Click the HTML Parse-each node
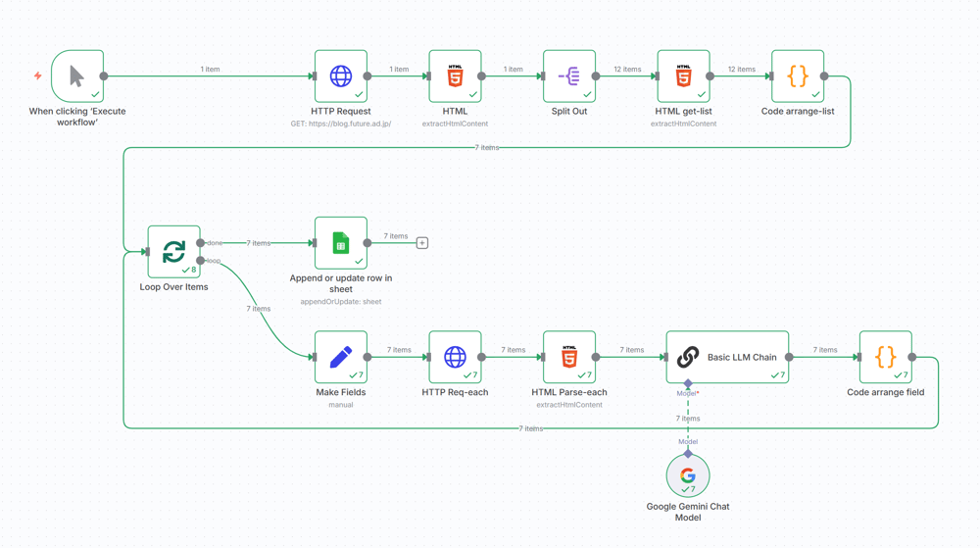This screenshot has height=548, width=980. point(569,357)
